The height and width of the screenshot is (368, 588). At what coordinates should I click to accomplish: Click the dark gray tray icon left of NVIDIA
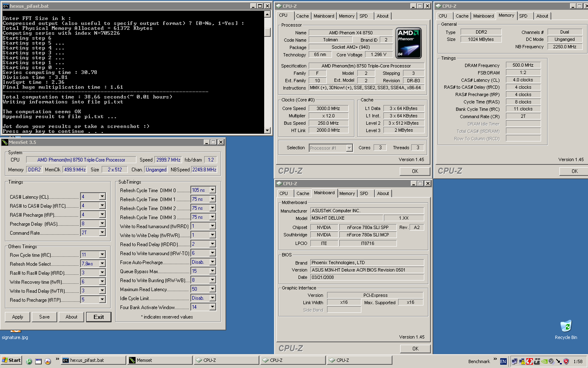(537, 361)
